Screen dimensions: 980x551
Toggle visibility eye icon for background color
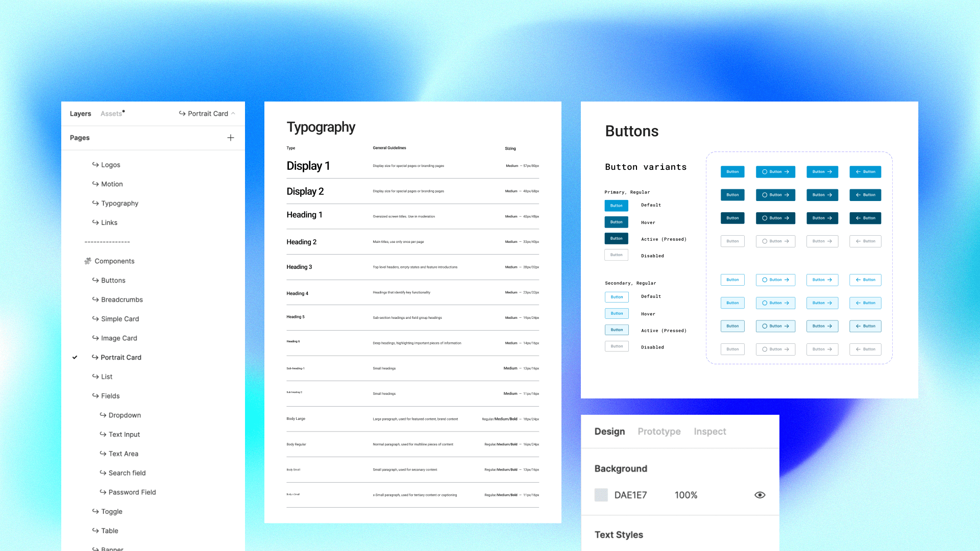click(x=760, y=494)
